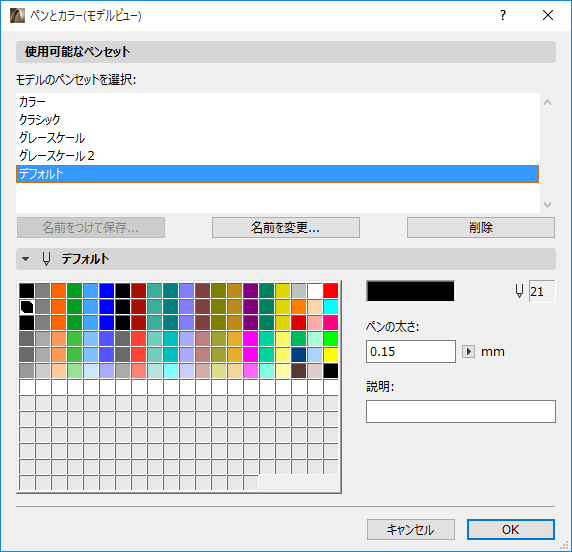
Task: Click the pen icon beside デフォルト panel header
Action: pyautogui.click(x=46, y=259)
